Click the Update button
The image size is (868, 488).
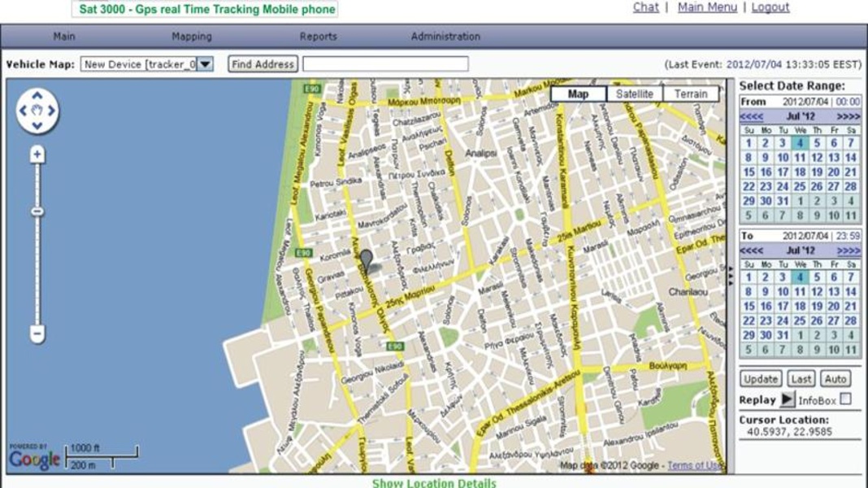pos(761,379)
